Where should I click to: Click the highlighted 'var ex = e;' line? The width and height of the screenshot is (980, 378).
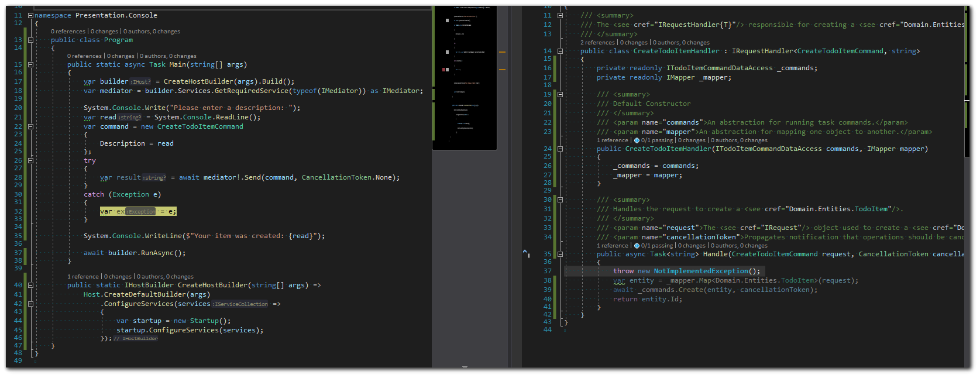coord(138,211)
